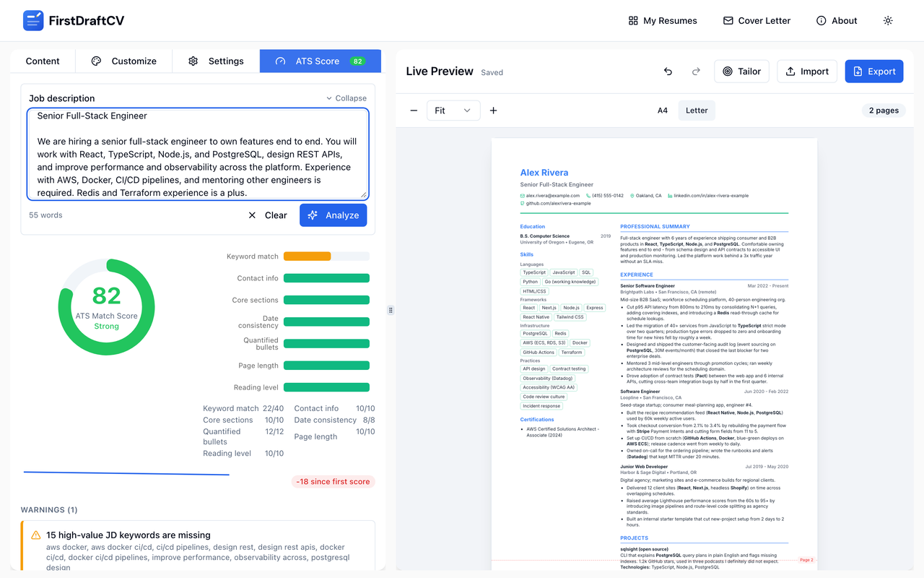Click the panel divider grip handle
The width and height of the screenshot is (924, 578).
coord(391,310)
